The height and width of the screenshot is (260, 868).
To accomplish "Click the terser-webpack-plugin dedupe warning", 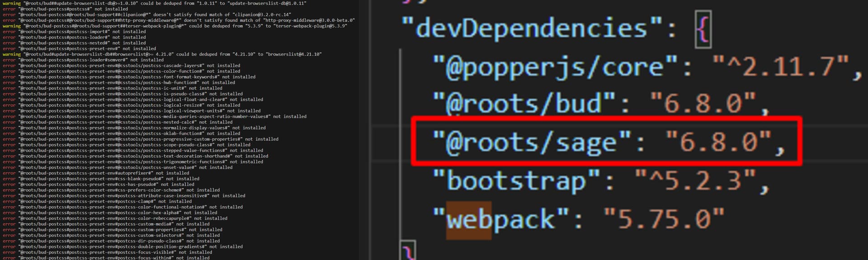I will pos(175,26).
